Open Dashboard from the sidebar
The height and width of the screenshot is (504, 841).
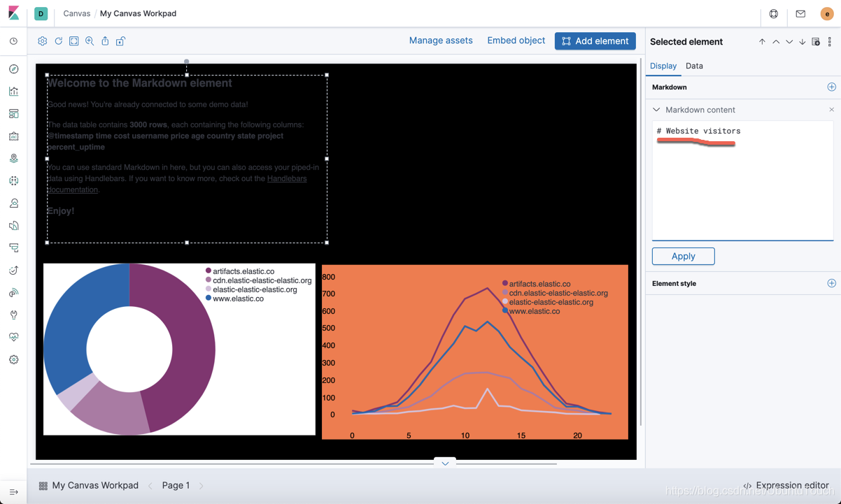[13, 114]
